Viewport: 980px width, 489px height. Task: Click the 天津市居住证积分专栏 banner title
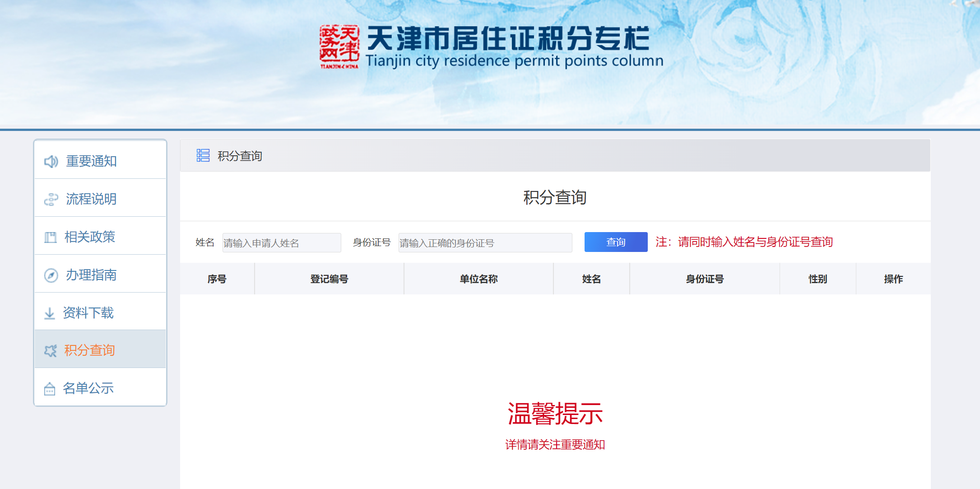(x=508, y=39)
